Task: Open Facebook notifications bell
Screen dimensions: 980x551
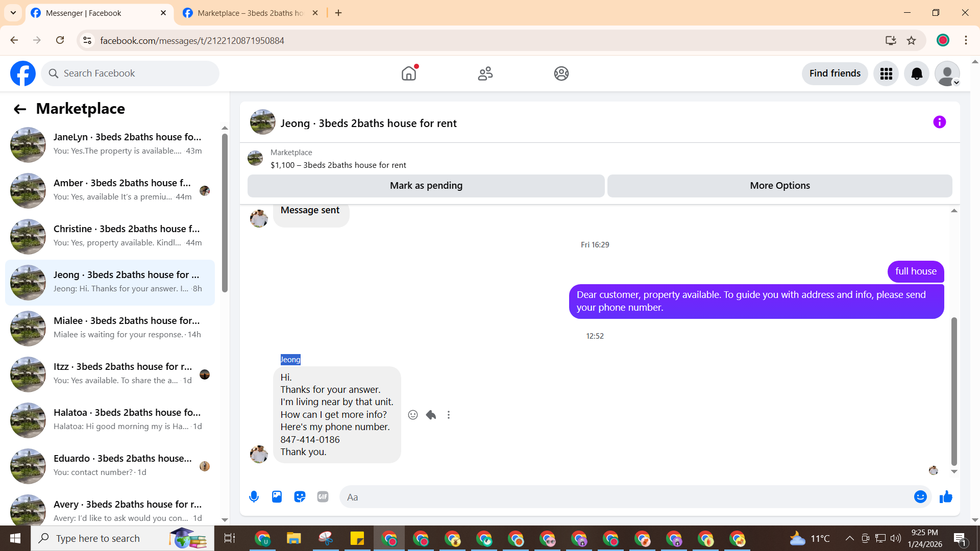Action: pos(917,73)
